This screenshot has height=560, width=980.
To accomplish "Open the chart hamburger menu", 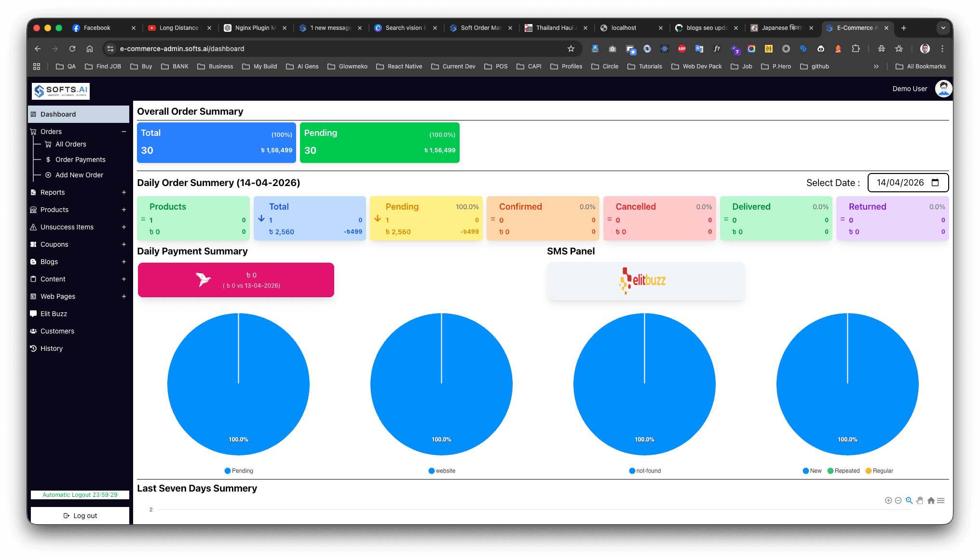I will (x=941, y=501).
